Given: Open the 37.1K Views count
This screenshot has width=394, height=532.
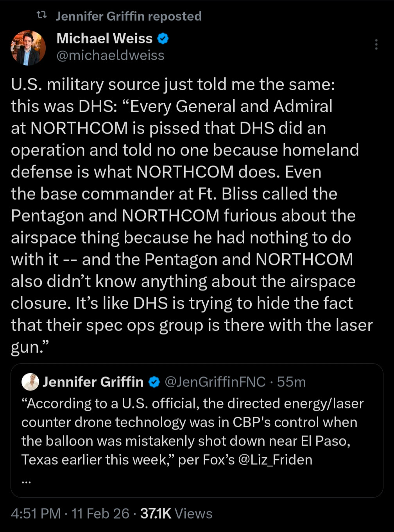Looking at the screenshot, I should tap(176, 514).
